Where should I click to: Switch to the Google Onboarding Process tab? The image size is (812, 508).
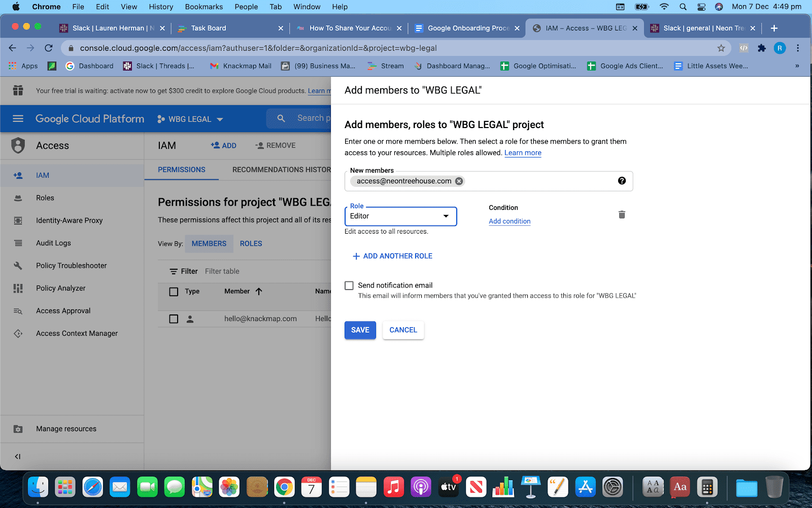467,28
